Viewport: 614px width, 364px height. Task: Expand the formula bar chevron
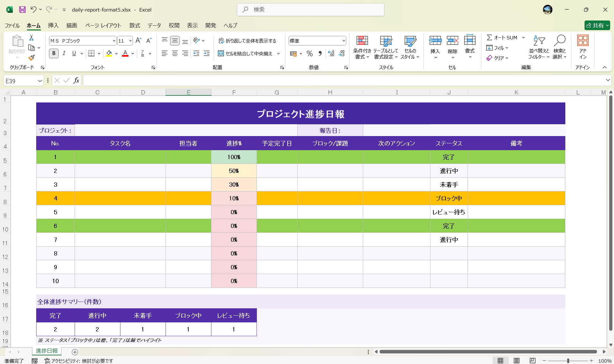pyautogui.click(x=608, y=80)
